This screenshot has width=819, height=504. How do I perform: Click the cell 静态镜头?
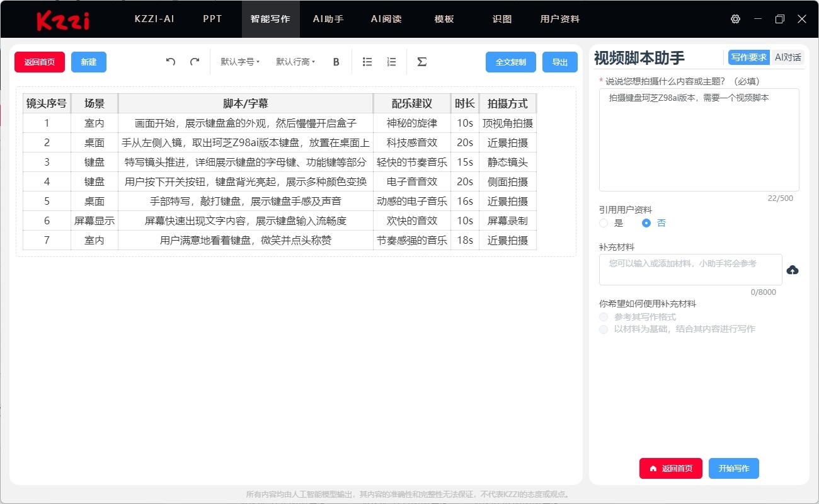pyautogui.click(x=508, y=162)
